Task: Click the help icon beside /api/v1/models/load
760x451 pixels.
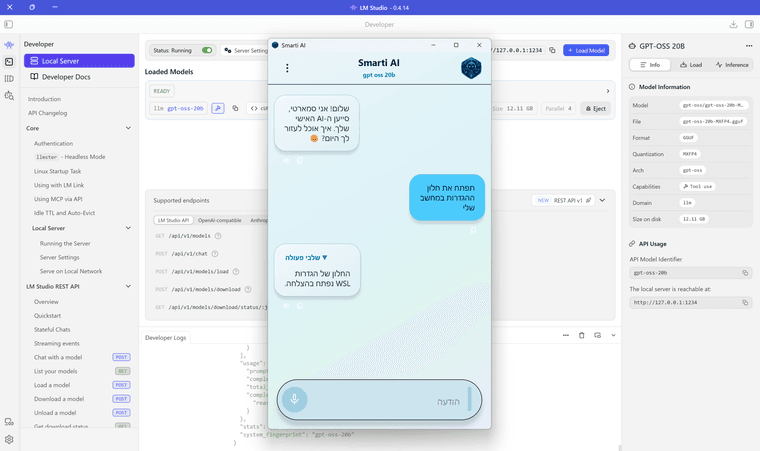Action: 236,272
